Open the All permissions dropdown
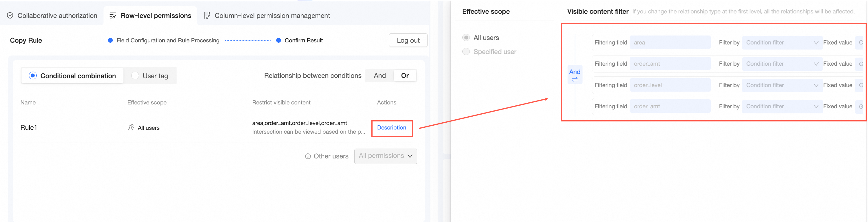 tap(385, 156)
